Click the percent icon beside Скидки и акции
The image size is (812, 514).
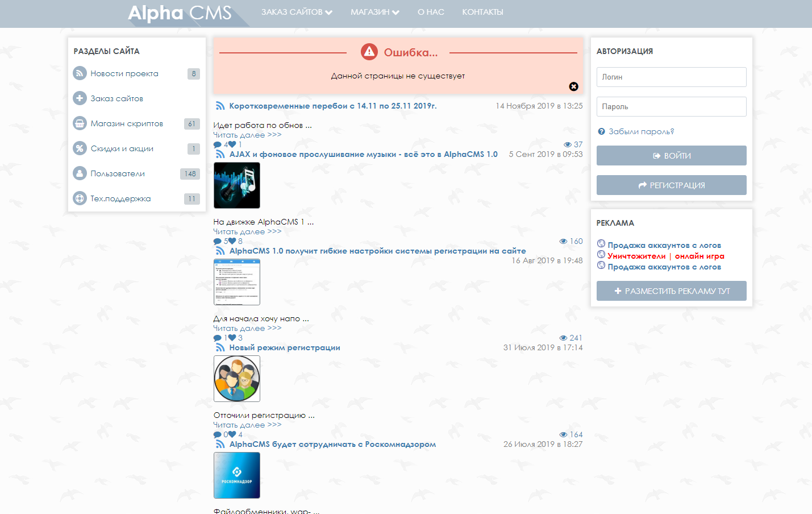point(80,148)
